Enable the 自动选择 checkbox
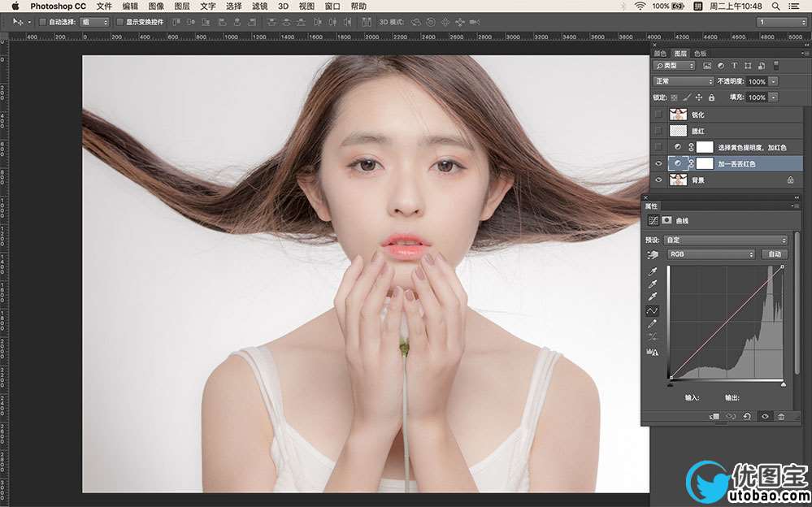812x507 pixels. point(43,22)
